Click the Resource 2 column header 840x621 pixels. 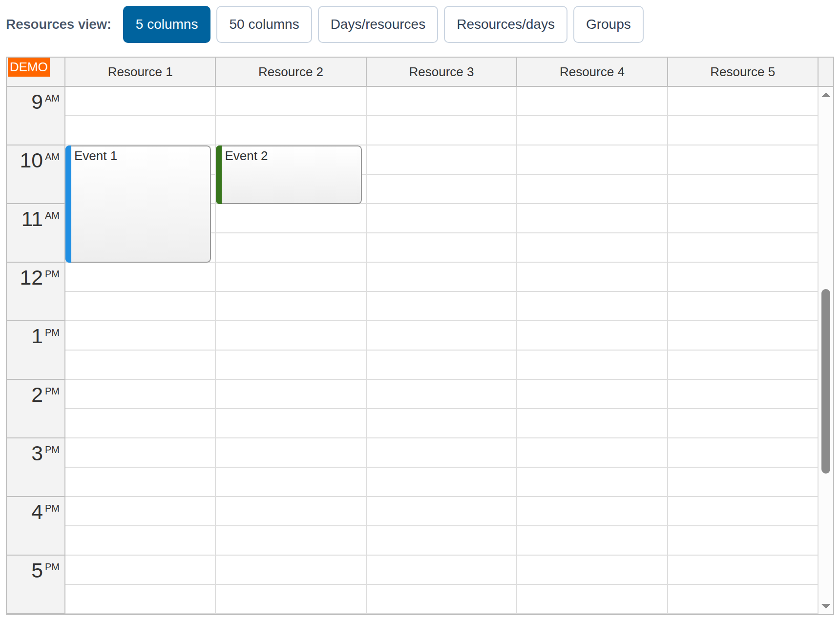291,72
